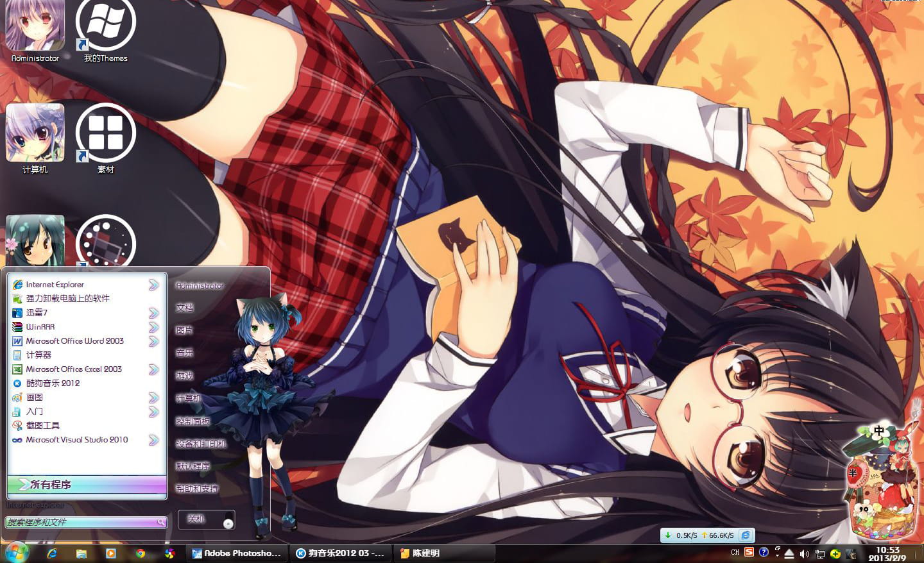Open Microsoft Office Word 2003
The width and height of the screenshot is (924, 563).
pyautogui.click(x=74, y=341)
